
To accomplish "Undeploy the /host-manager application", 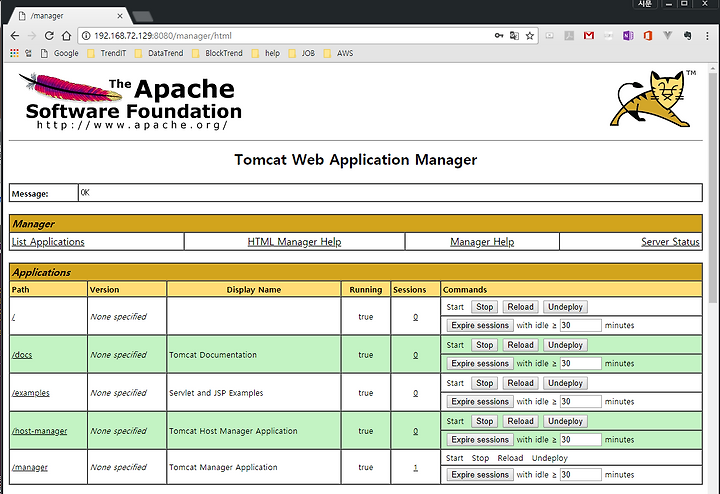I will 565,421.
